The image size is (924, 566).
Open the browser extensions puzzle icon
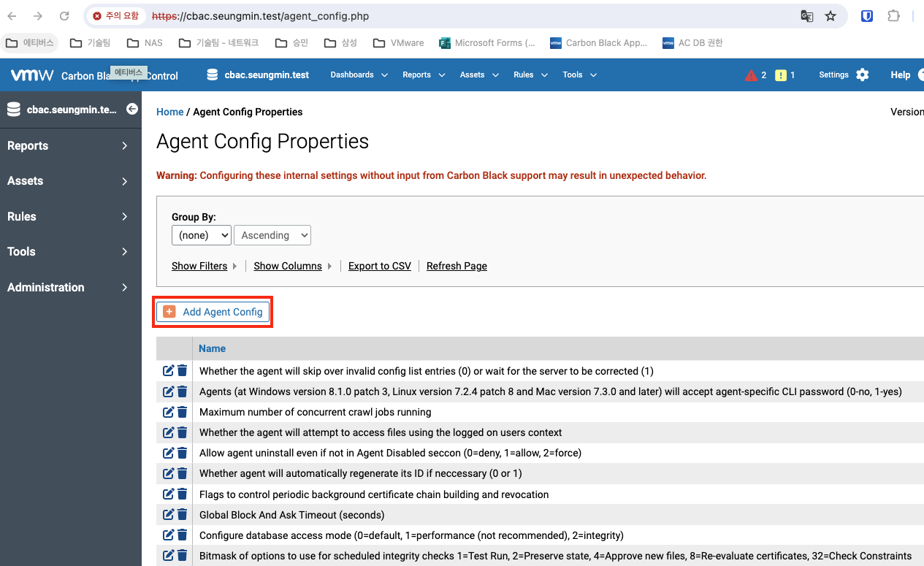point(893,16)
